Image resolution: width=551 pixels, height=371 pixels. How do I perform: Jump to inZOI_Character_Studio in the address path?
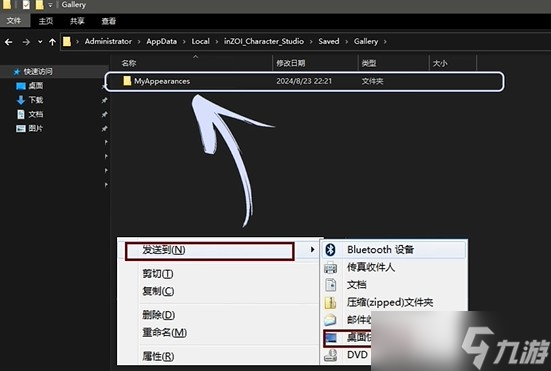[264, 41]
